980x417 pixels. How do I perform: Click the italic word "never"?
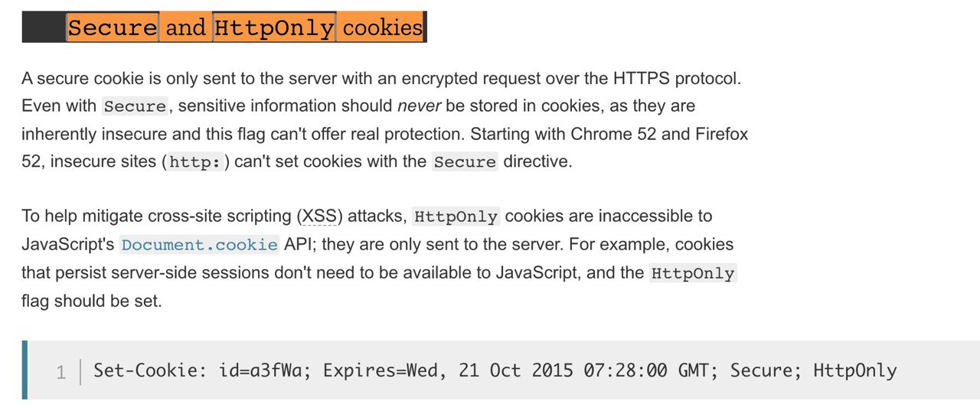418,106
